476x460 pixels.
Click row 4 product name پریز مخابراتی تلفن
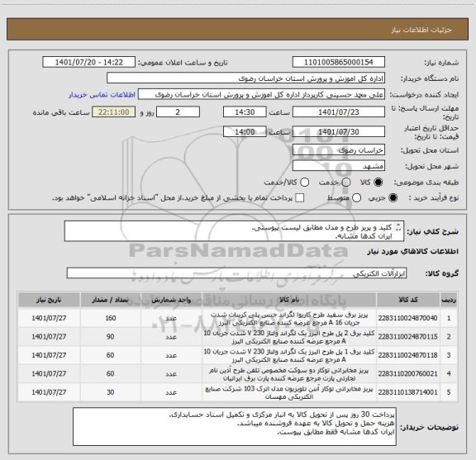click(x=289, y=374)
